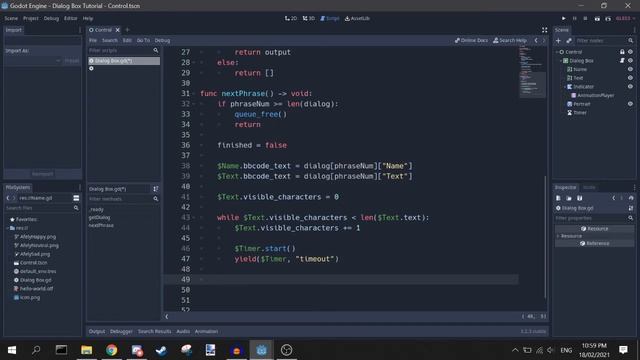This screenshot has width=640, height=360.
Task: Open the Help menu
Action: click(88, 18)
